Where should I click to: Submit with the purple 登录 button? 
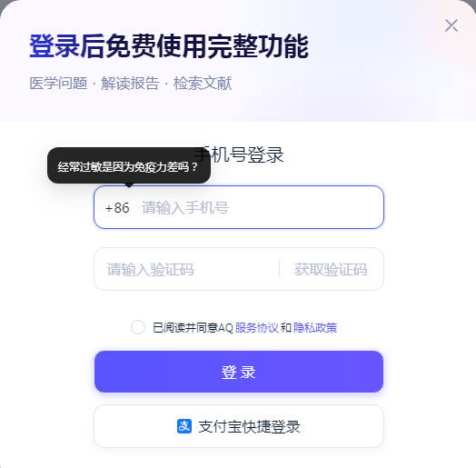(x=239, y=372)
